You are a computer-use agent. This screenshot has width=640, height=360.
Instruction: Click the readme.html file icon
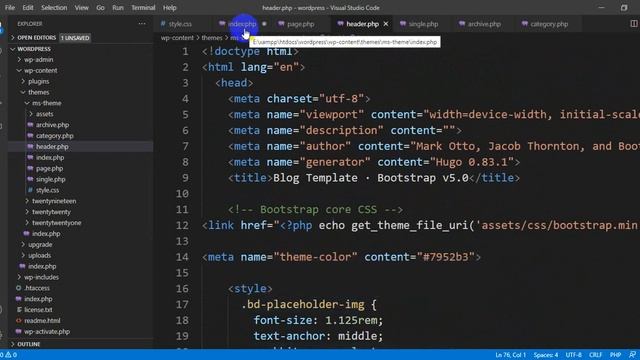click(x=18, y=321)
